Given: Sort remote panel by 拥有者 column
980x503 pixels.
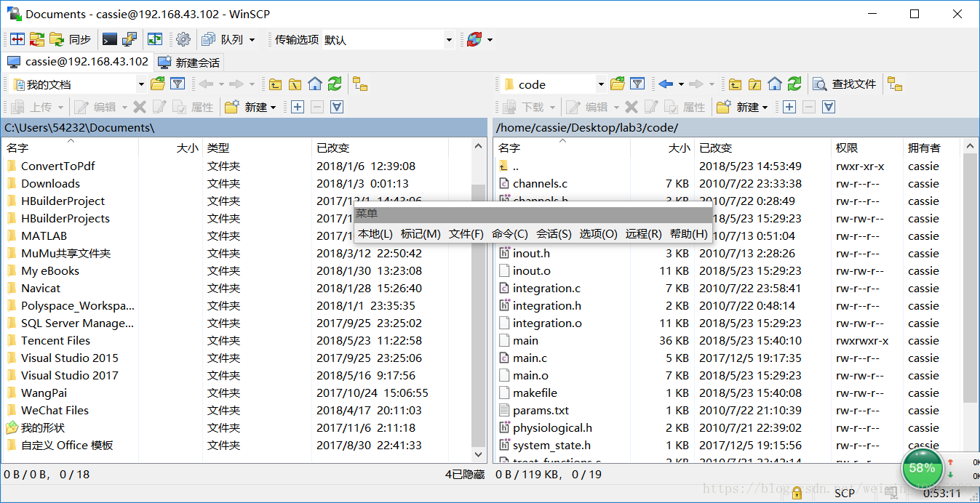Looking at the screenshot, I should tap(931, 148).
